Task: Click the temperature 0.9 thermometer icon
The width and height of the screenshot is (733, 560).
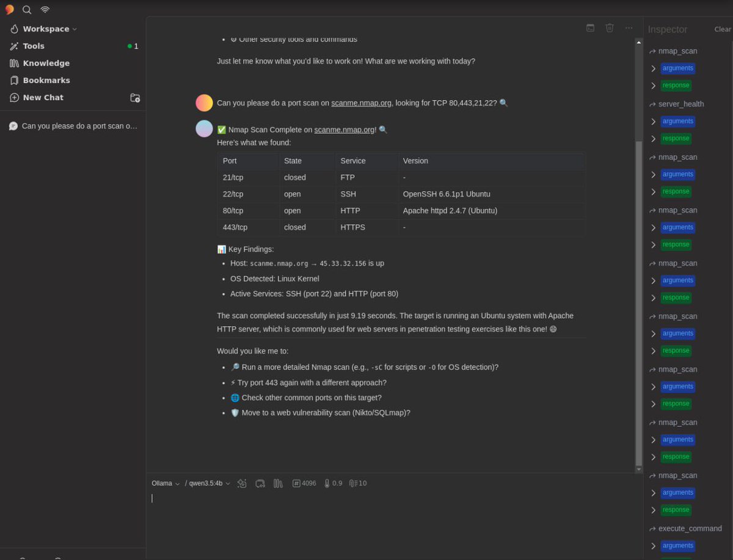Action: click(x=327, y=483)
